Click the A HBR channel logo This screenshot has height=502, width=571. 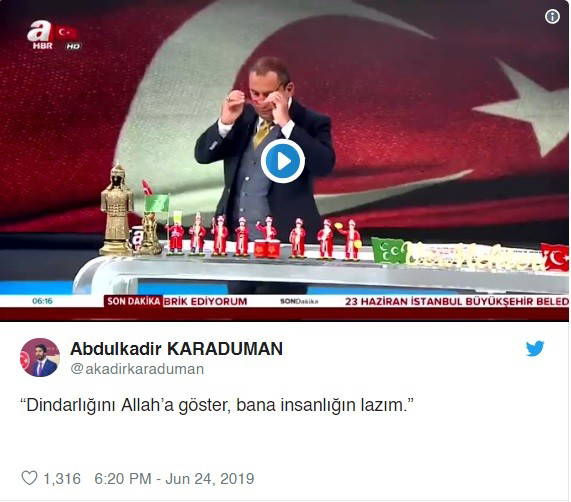(x=40, y=35)
